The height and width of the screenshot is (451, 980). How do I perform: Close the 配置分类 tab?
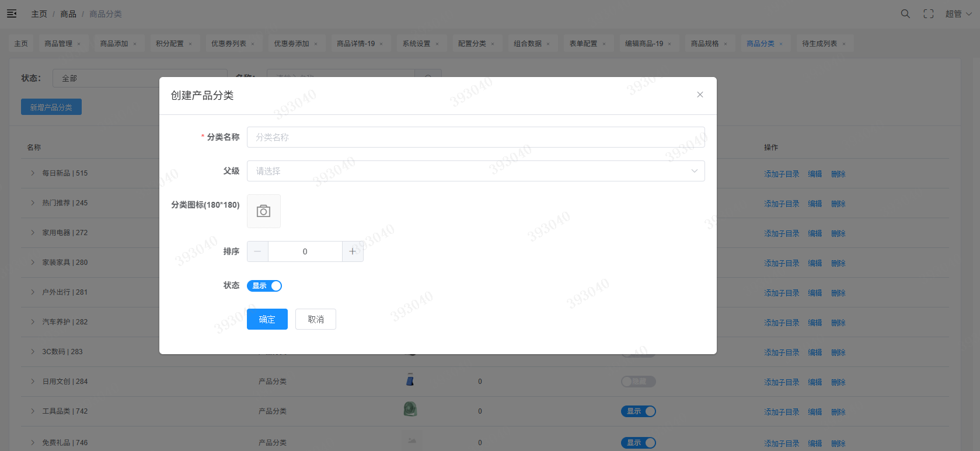pyautogui.click(x=493, y=44)
